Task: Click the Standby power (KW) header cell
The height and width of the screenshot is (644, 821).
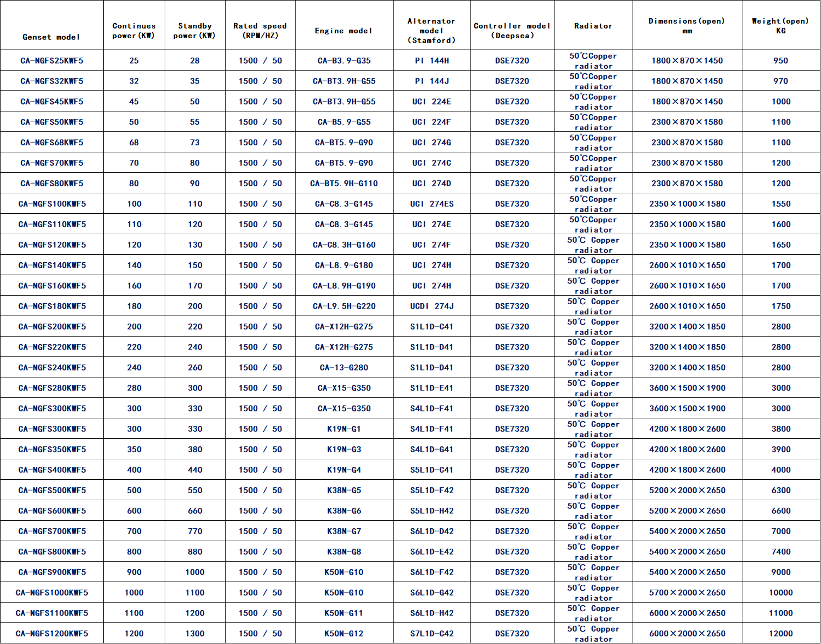Action: click(194, 31)
